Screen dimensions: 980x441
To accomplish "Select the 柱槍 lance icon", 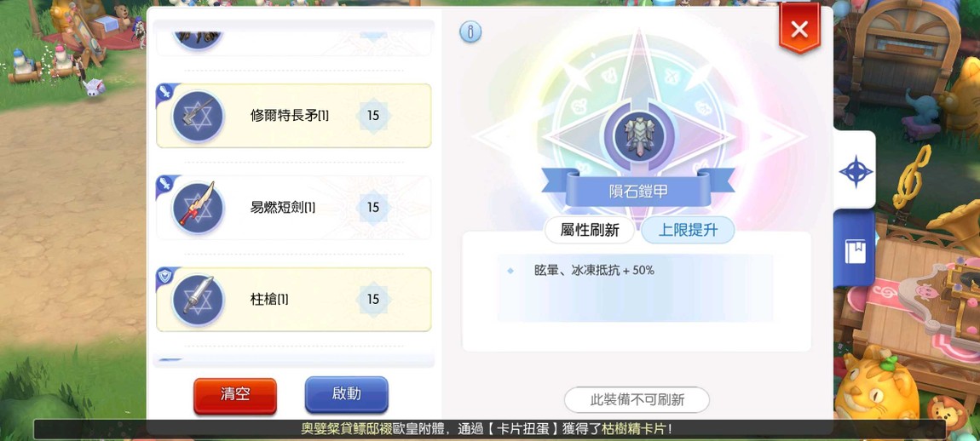I will (x=198, y=300).
